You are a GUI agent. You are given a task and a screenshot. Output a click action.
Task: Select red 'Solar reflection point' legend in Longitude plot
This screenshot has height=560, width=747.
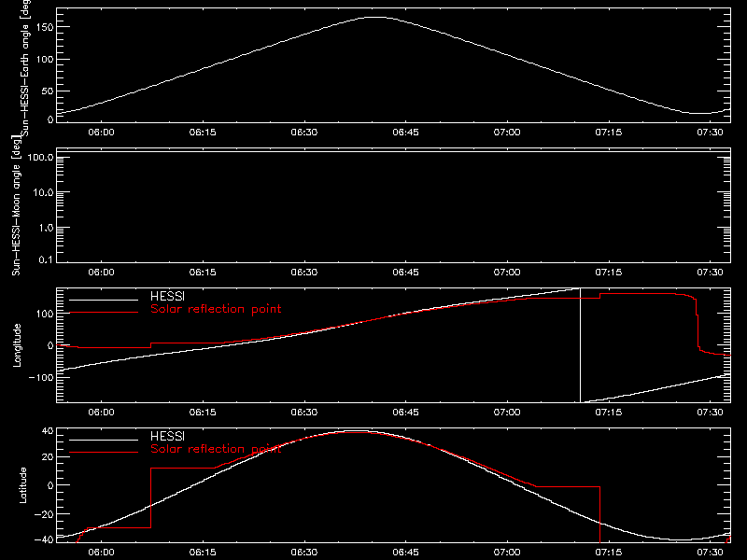coord(216,309)
